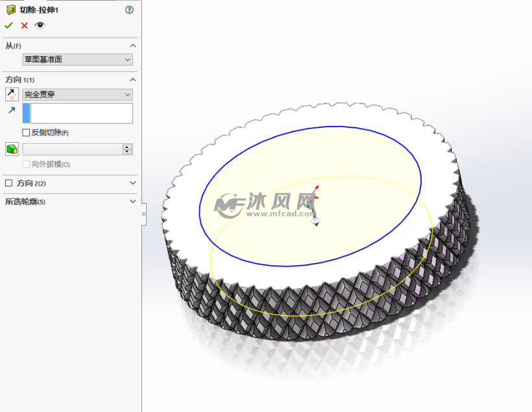The image size is (532, 412).
Task: Decrease draft angle with spinner down arrow
Action: pyautogui.click(x=127, y=152)
